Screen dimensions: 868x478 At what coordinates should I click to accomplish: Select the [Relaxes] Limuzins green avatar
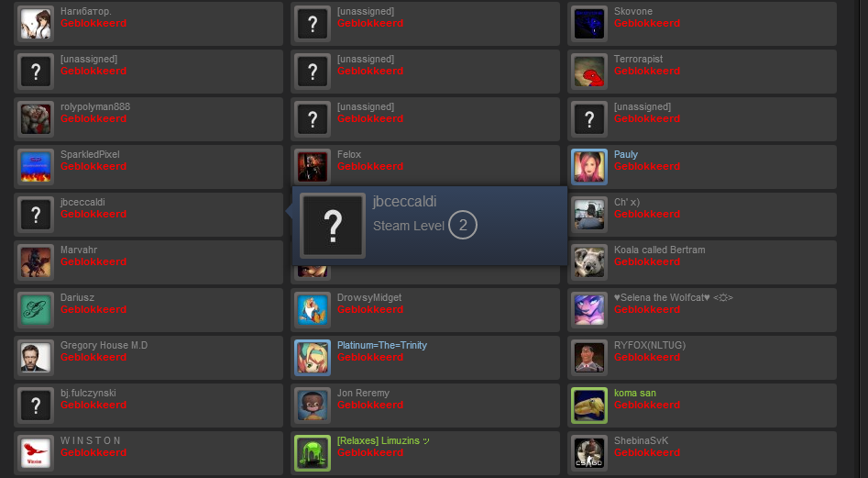tap(313, 453)
